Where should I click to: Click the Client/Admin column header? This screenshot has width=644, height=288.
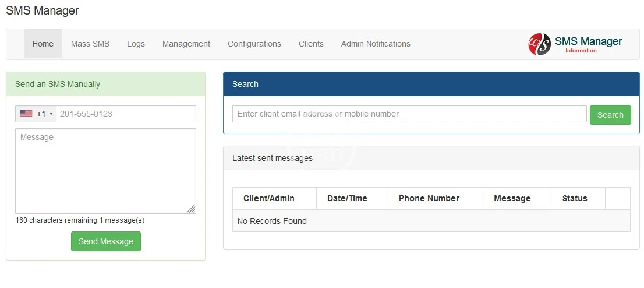coord(269,198)
